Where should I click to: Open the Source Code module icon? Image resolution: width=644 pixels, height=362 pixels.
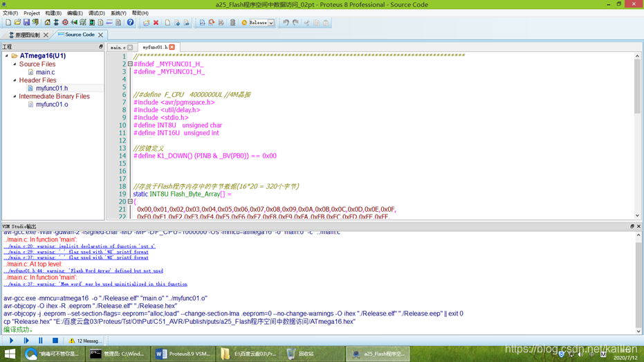pos(109,23)
